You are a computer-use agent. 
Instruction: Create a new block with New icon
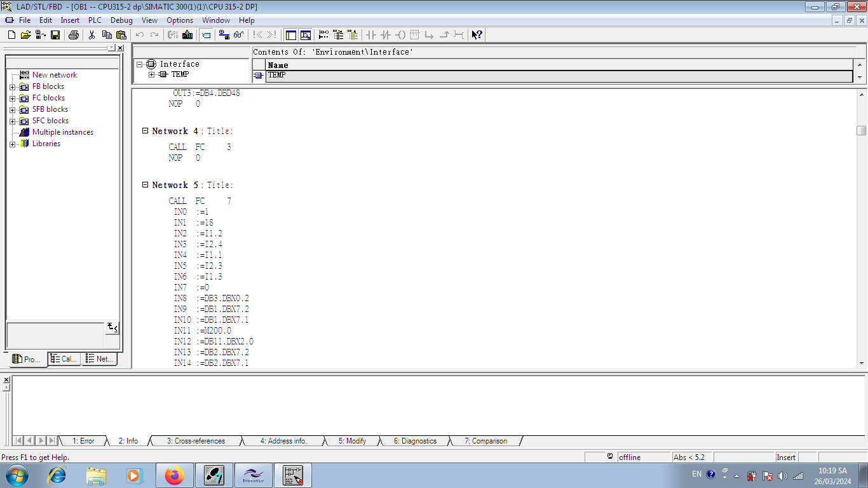(11, 35)
